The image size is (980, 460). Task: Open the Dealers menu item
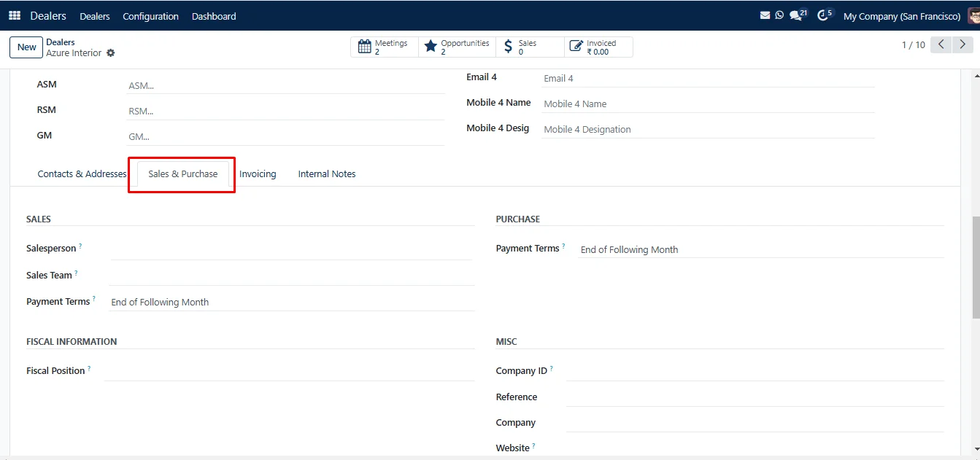(x=95, y=16)
